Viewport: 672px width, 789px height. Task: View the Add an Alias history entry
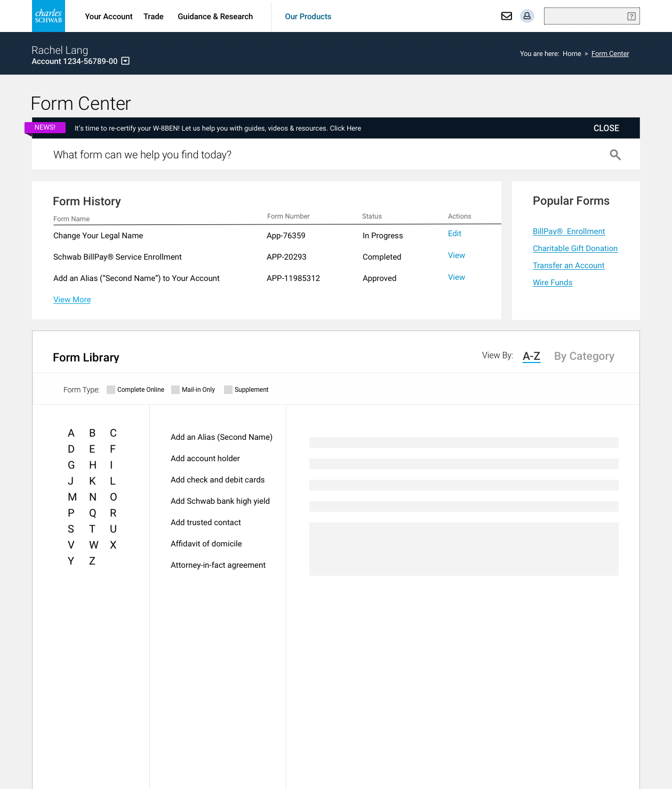point(457,277)
